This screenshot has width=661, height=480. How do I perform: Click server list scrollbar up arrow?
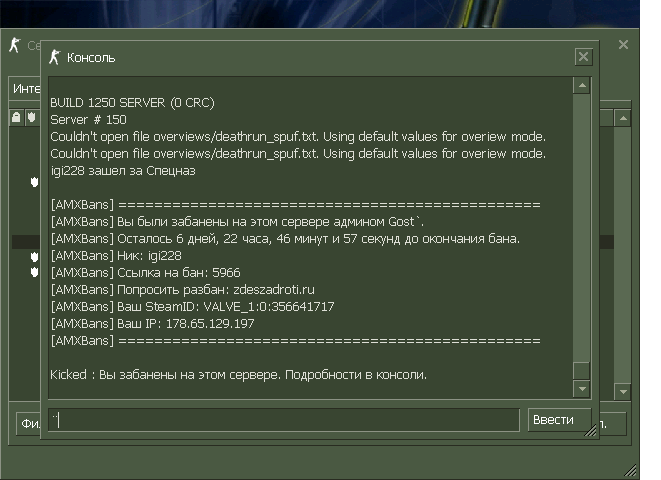pyautogui.click(x=623, y=119)
